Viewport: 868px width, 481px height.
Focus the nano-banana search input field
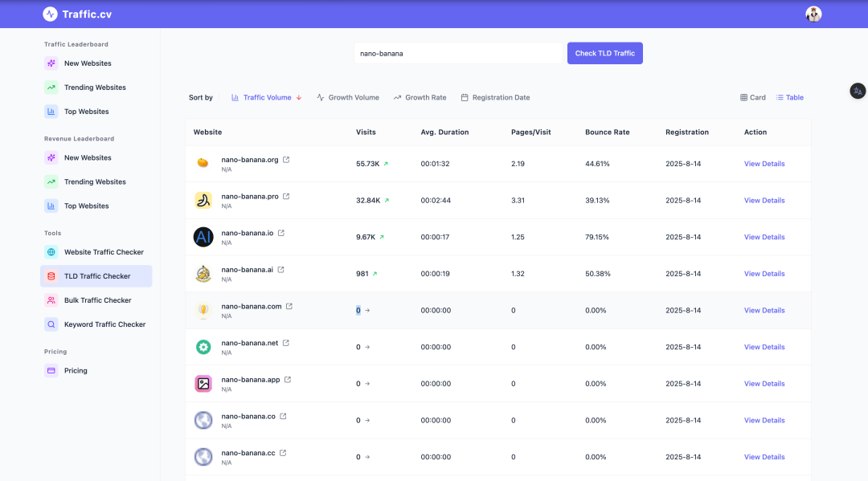coord(458,53)
